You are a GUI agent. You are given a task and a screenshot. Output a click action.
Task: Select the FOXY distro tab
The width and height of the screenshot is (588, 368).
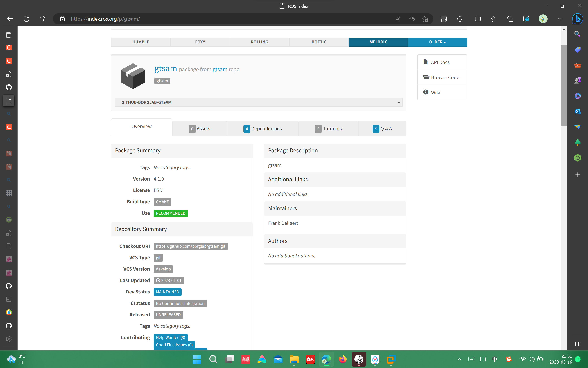200,42
